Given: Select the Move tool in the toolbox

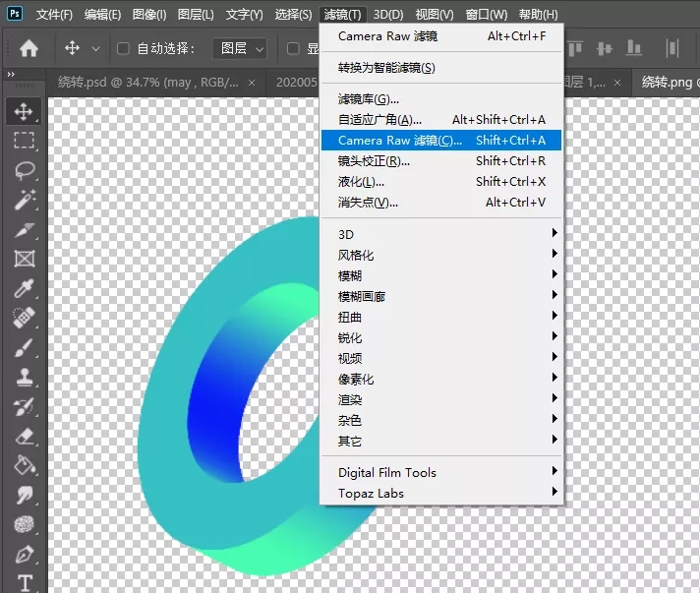Looking at the screenshot, I should point(24,111).
